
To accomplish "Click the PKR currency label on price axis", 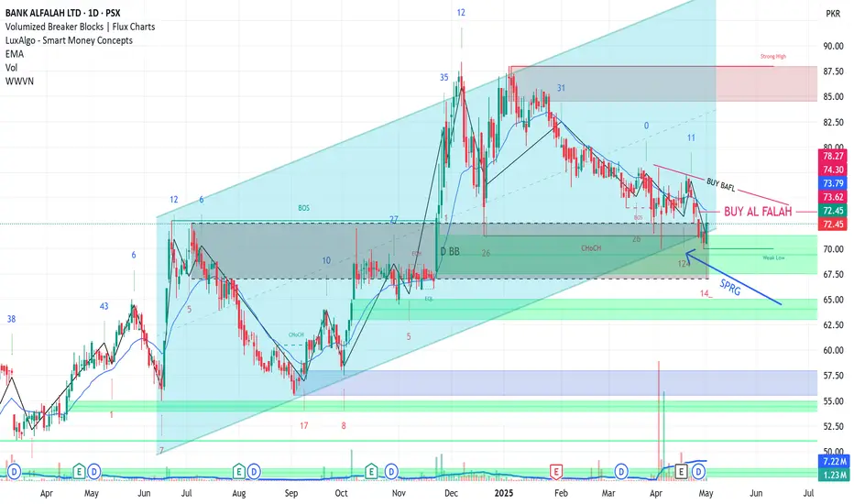I will pos(833,14).
